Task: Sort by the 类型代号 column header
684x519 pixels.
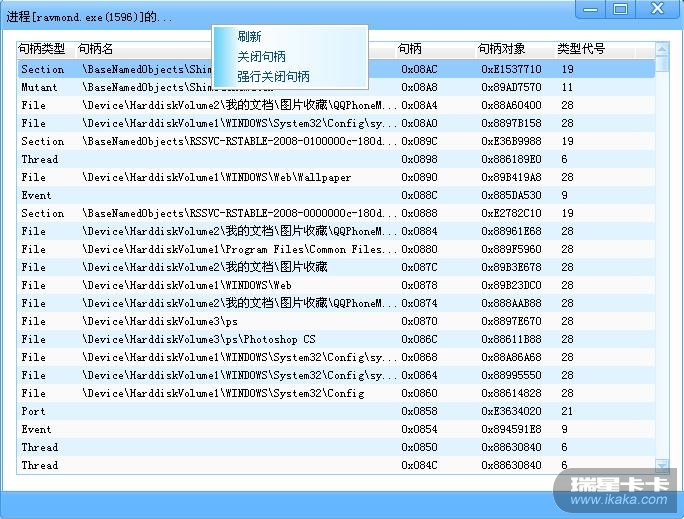Action: pyautogui.click(x=595, y=49)
